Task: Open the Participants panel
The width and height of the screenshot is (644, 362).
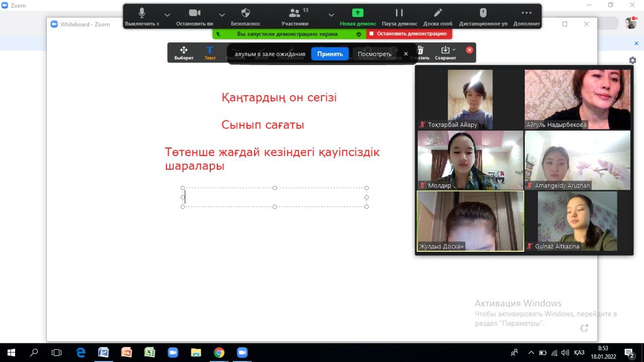Action: pyautogui.click(x=295, y=14)
